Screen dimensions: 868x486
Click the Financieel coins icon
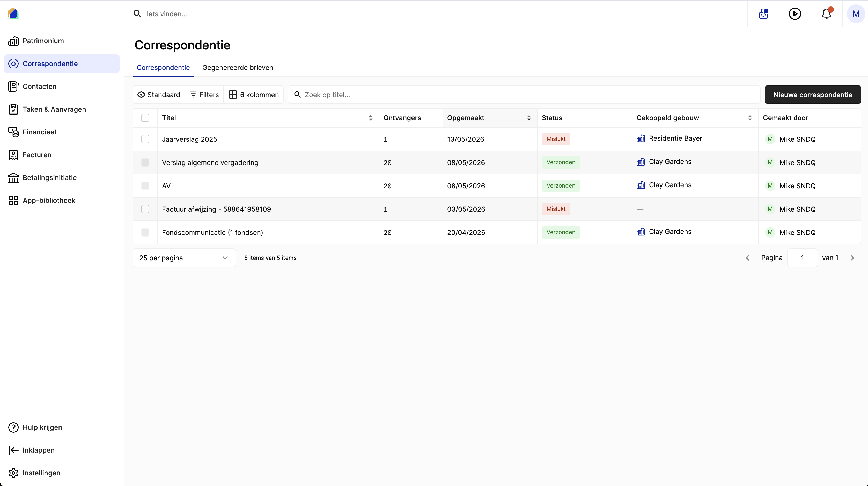click(x=13, y=132)
